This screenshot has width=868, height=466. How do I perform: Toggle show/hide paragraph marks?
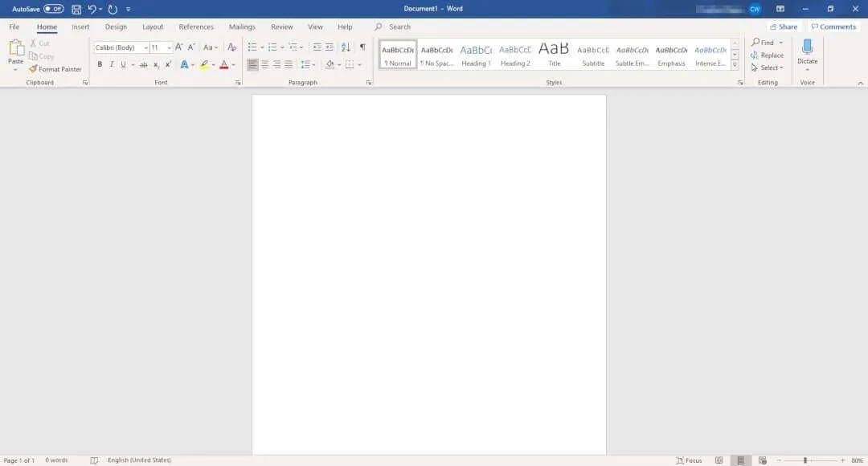362,47
